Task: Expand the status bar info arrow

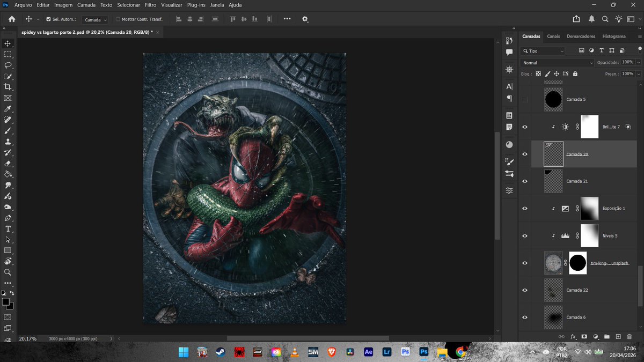Action: (x=111, y=339)
